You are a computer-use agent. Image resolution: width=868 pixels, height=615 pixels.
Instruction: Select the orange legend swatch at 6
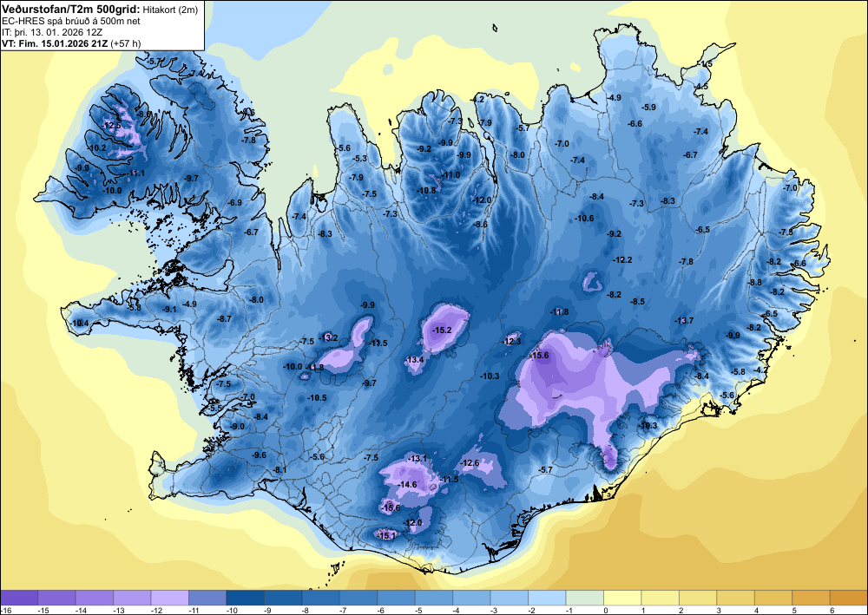pos(848,598)
